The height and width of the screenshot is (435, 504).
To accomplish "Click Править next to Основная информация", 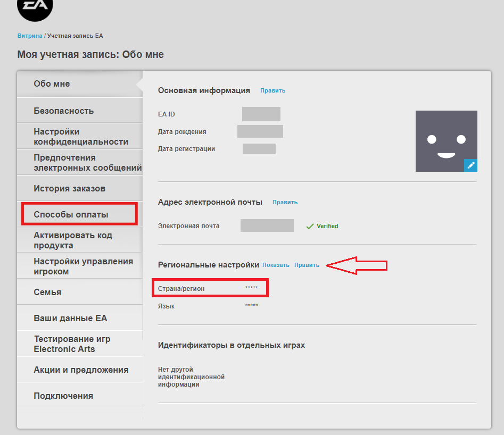I will point(272,90).
